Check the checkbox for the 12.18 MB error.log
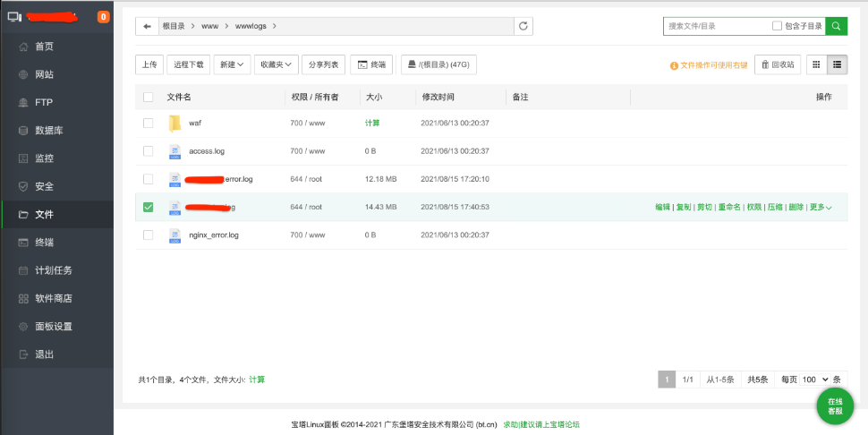This screenshot has width=868, height=435. [148, 179]
